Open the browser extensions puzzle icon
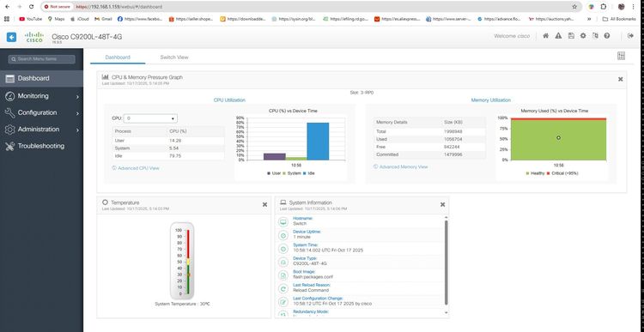 tap(604, 7)
